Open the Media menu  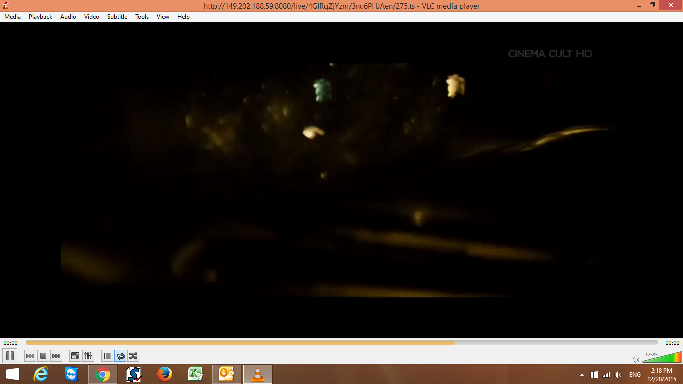[13, 17]
